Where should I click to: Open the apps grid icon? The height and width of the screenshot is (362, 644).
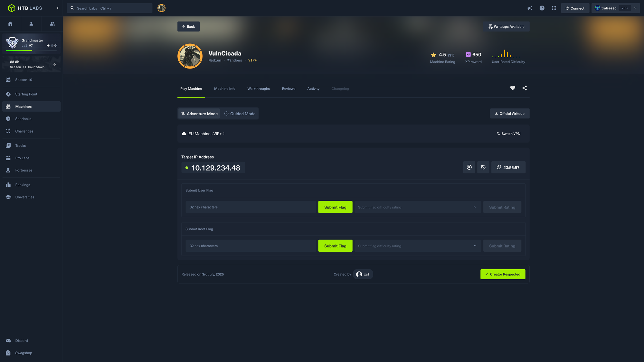[x=554, y=8]
